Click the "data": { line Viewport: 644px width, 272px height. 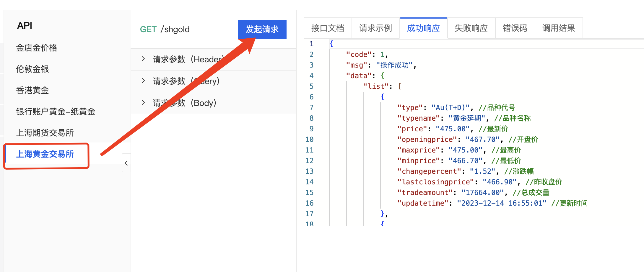point(365,76)
